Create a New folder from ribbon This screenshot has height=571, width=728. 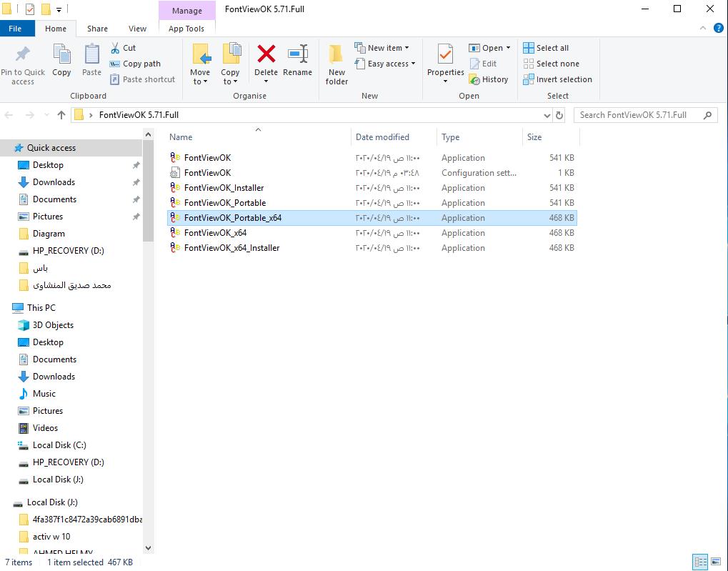(336, 64)
